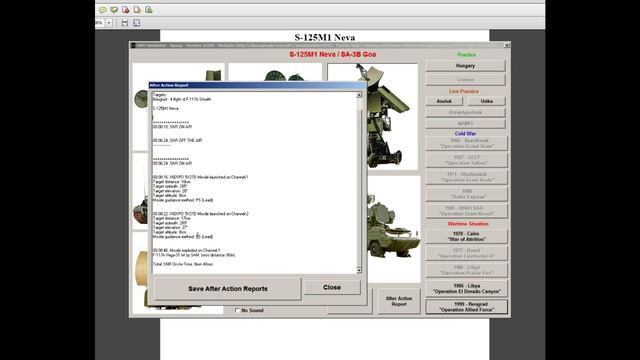The image size is (640, 360).
Task: Toggle the No Sound checkbox
Action: tap(237, 311)
